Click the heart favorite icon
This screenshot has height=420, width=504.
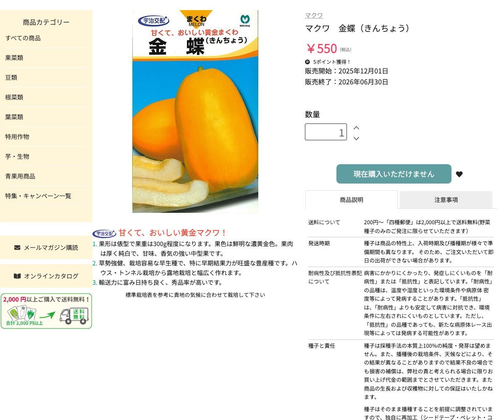[x=459, y=174]
